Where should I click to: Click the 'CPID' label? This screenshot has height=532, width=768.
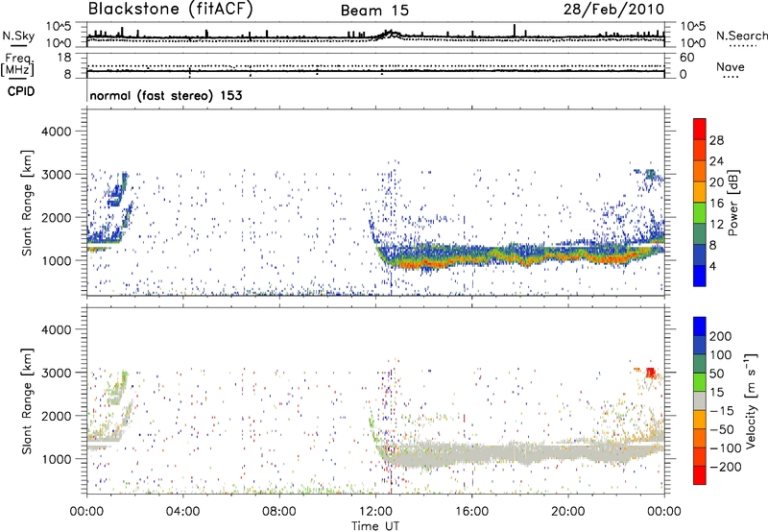[x=21, y=91]
